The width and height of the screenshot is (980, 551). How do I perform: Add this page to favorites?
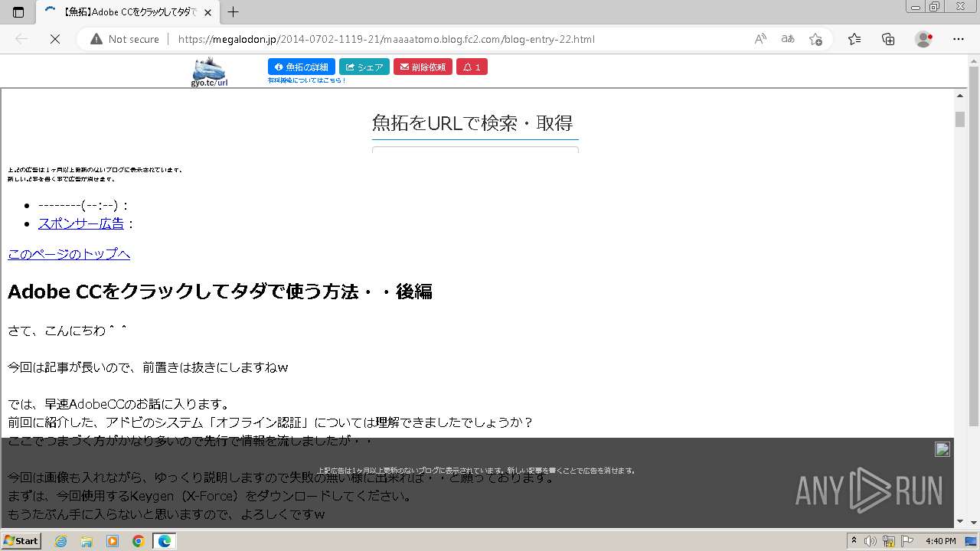tap(815, 39)
